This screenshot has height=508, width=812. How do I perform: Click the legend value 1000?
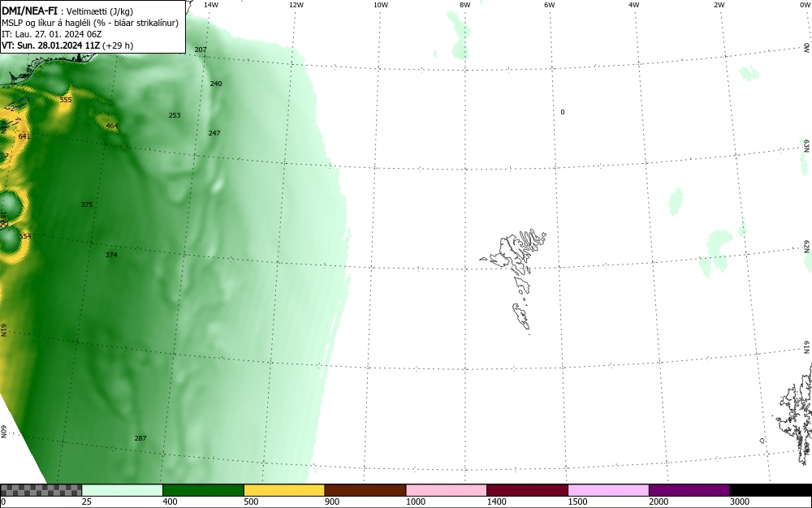pyautogui.click(x=415, y=502)
